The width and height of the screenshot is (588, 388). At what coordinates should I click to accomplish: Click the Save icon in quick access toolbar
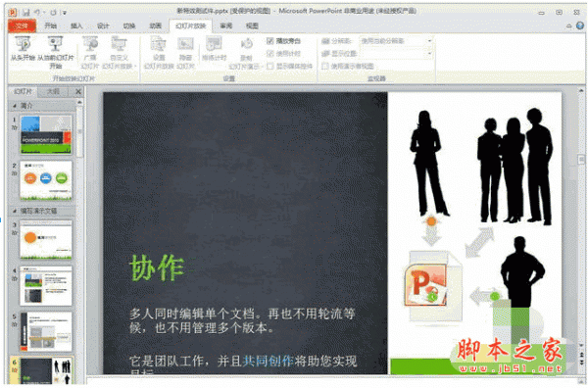[x=25, y=12]
